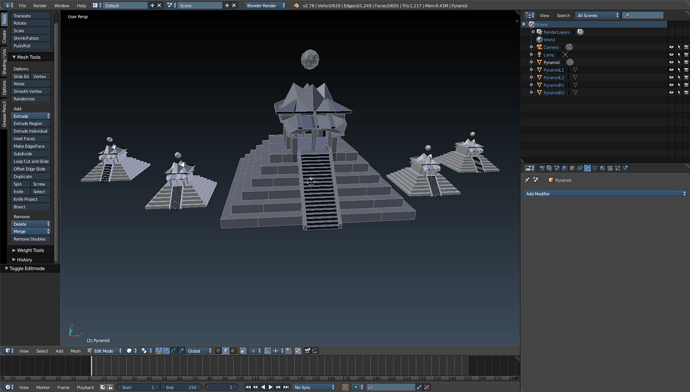Open the outliner editor type icon

(x=529, y=15)
